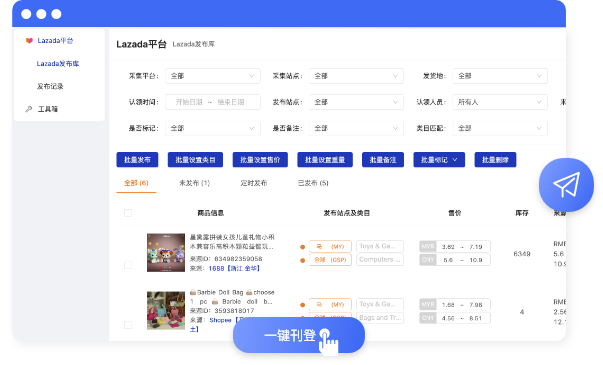
Task: Open 发布记录 in the sidebar
Action: tap(50, 86)
